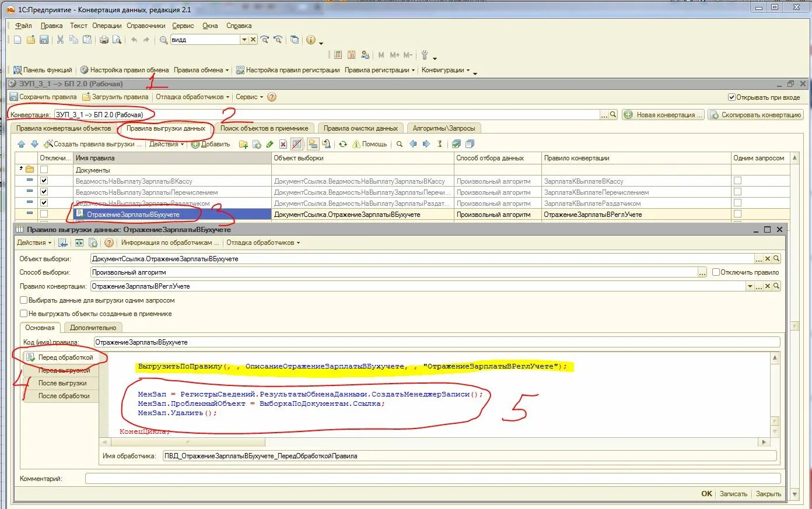Image resolution: width=812 pixels, height=509 pixels.
Task: Toggle disable checkbox for ВедомостьНаВыплатуЗарплатыПеречислением row
Action: coord(44,192)
